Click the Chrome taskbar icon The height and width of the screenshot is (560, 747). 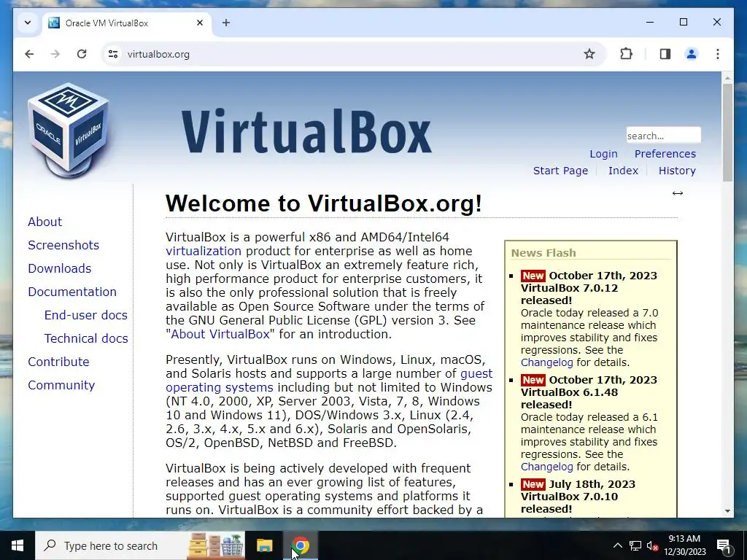click(x=301, y=545)
